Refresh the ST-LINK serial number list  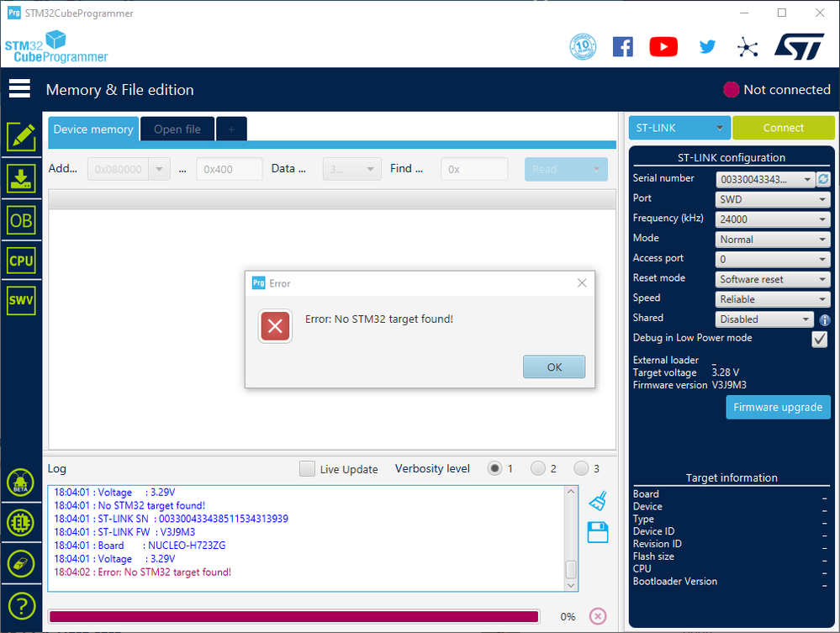pyautogui.click(x=823, y=179)
